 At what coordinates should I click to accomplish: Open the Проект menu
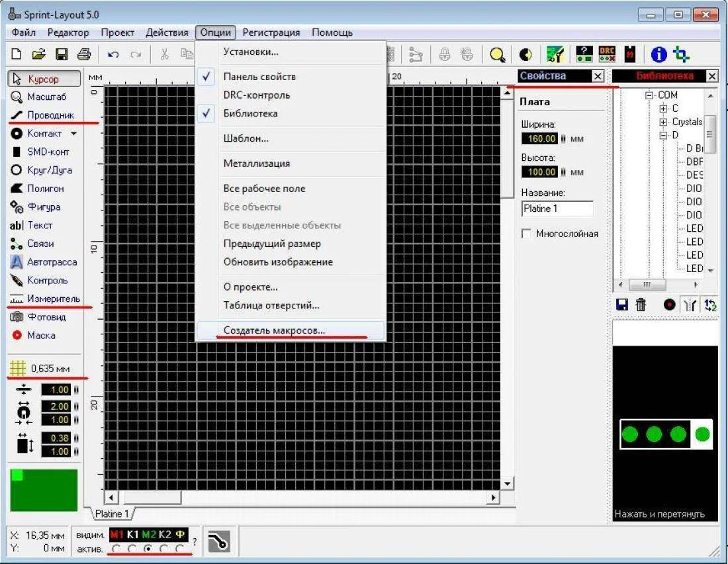[x=117, y=32]
